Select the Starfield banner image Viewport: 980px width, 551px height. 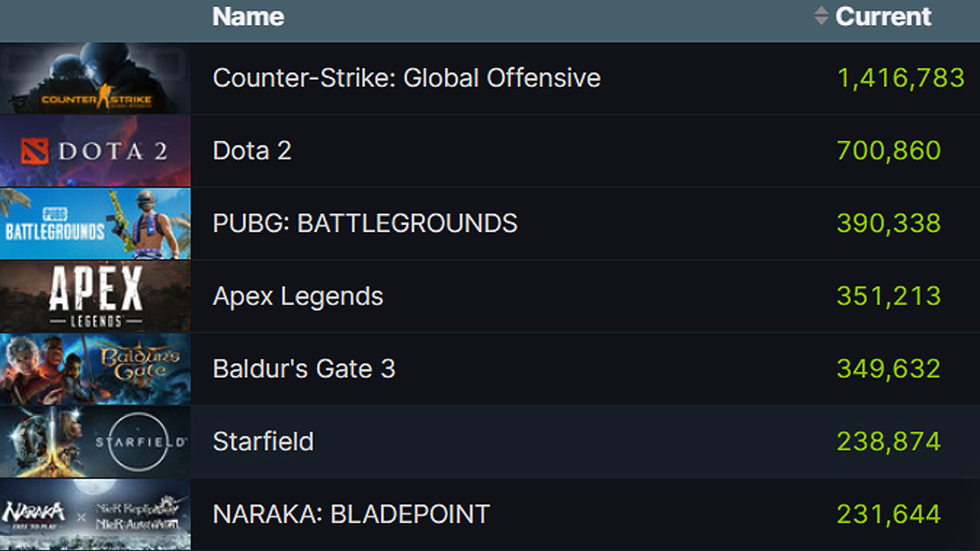(x=95, y=441)
